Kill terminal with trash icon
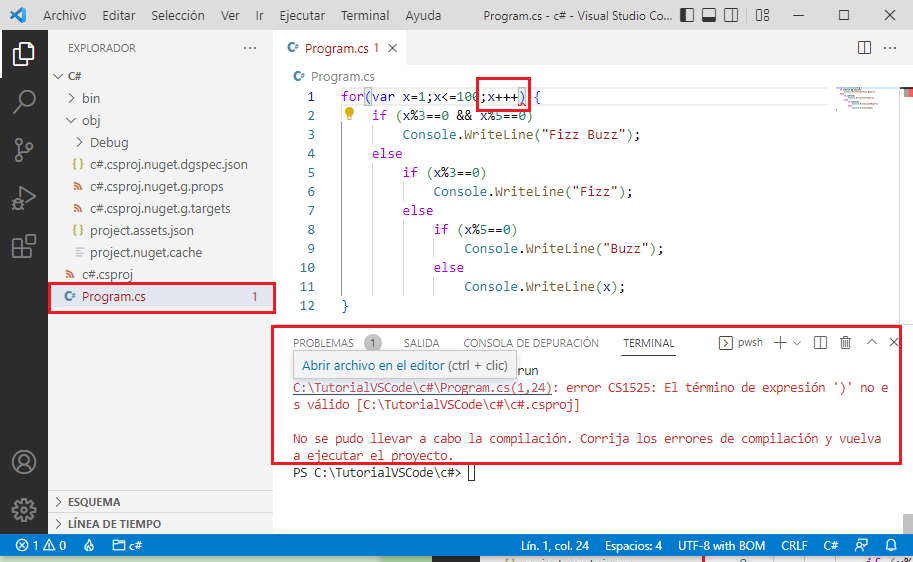The image size is (913, 562). pos(845,342)
